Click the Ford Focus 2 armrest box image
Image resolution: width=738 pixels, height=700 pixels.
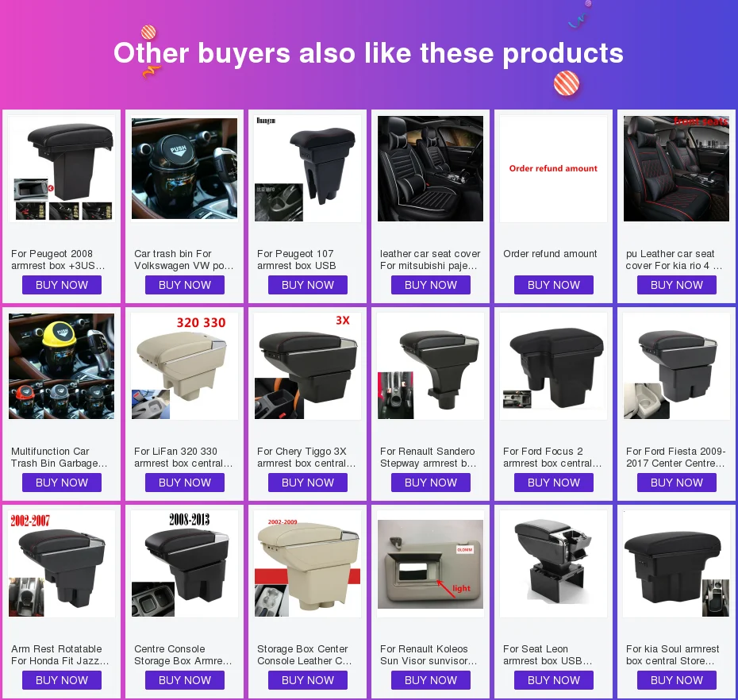[x=554, y=366]
